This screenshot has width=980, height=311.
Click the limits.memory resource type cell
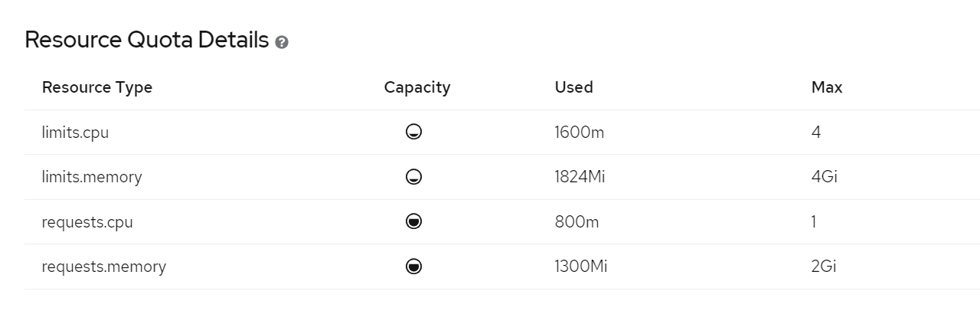click(92, 177)
